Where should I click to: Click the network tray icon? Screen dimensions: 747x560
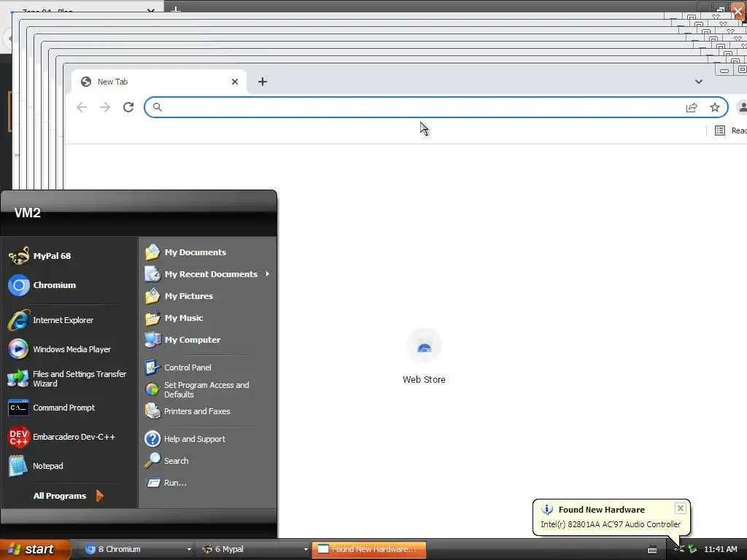coord(679,549)
